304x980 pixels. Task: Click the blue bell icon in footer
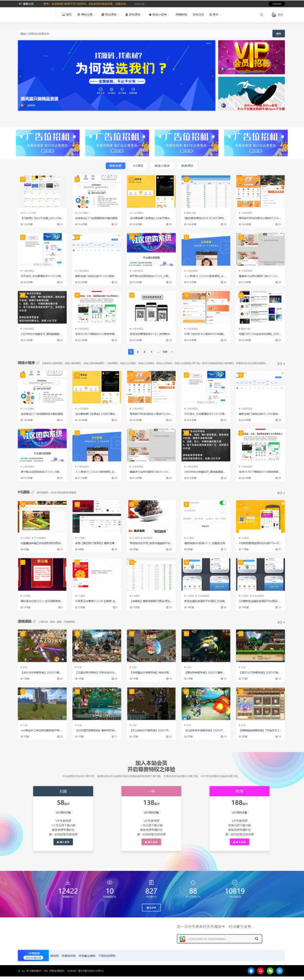[251, 971]
